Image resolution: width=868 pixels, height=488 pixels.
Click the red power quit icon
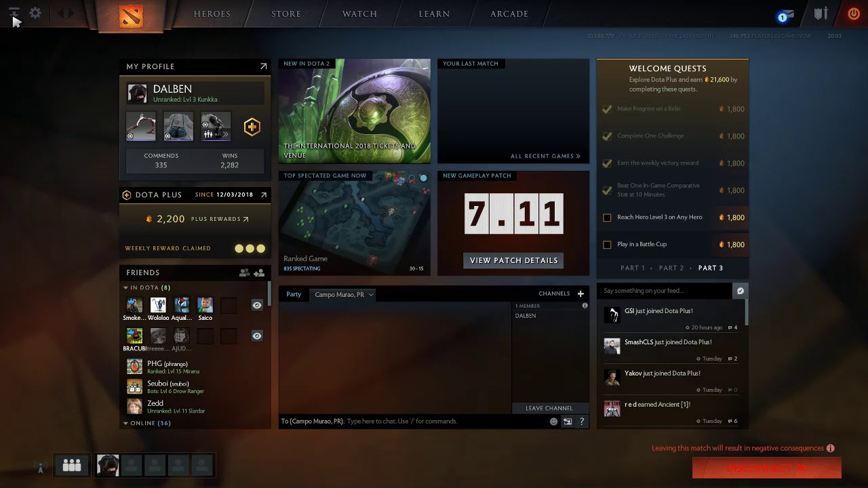[x=854, y=14]
